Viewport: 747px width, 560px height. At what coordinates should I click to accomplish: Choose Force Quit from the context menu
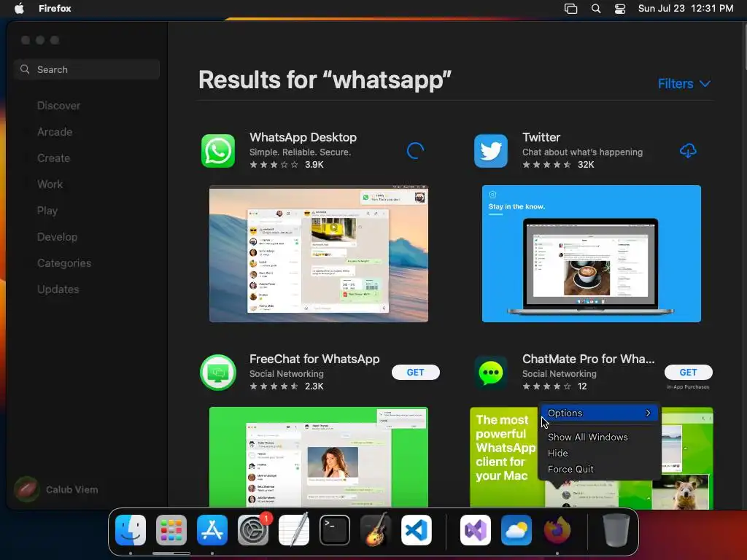pos(570,470)
